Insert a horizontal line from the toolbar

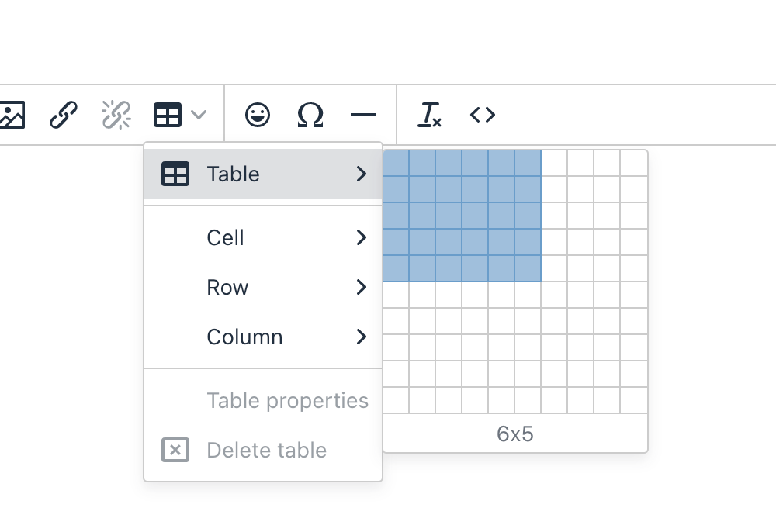click(x=363, y=116)
